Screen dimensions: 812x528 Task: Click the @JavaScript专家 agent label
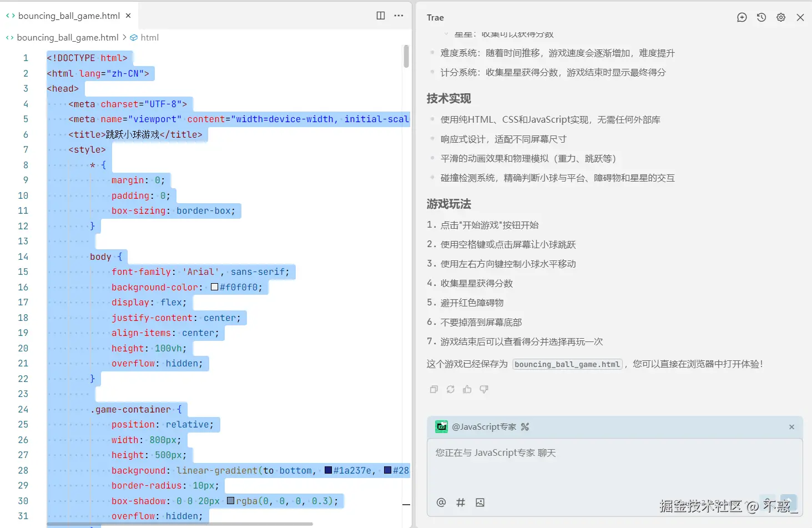pyautogui.click(x=484, y=426)
